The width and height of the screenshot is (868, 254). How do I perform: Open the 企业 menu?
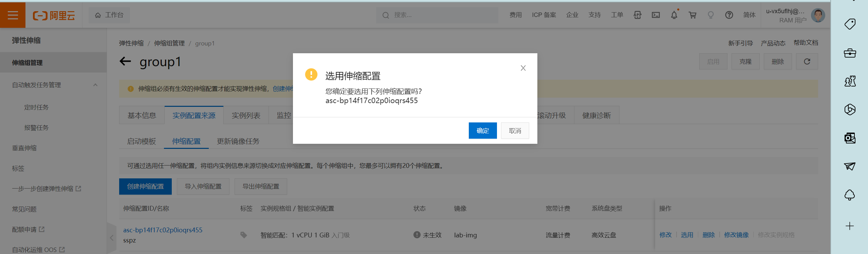click(572, 15)
